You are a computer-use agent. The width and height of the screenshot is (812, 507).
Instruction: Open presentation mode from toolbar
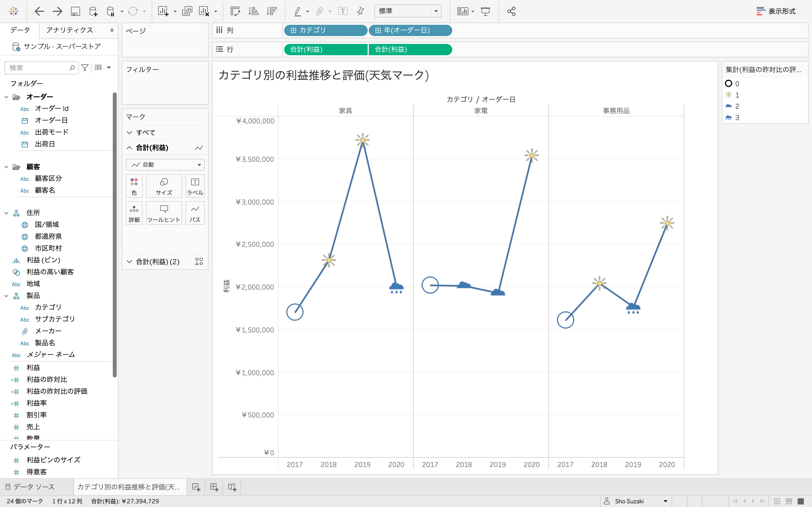tap(485, 11)
